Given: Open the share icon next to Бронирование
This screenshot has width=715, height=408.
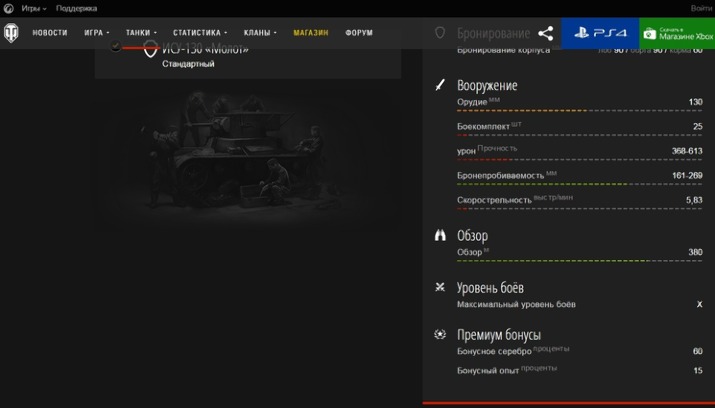Looking at the screenshot, I should pyautogui.click(x=545, y=33).
